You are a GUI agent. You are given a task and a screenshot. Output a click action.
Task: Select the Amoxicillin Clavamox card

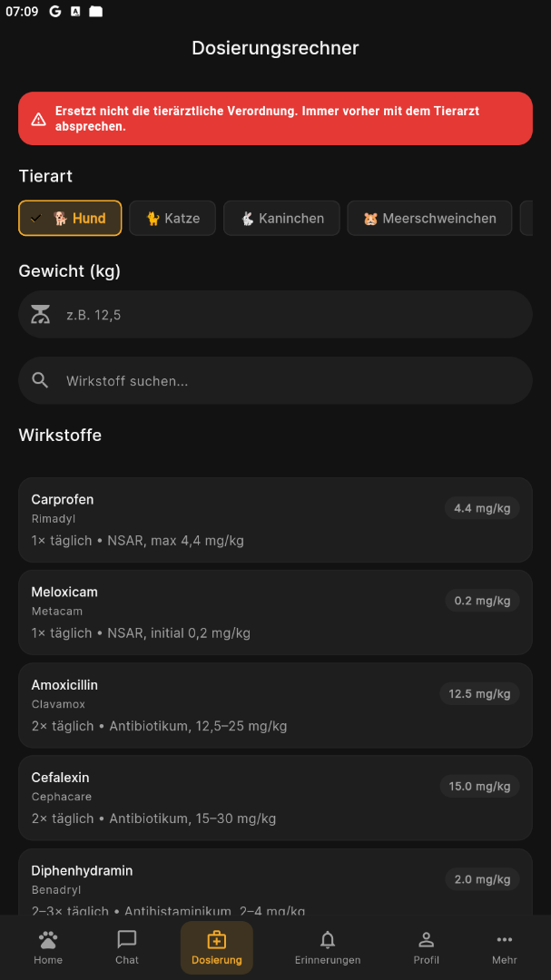275,706
